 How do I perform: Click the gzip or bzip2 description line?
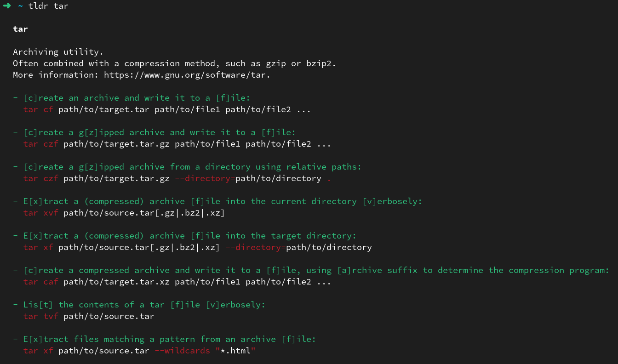coord(174,63)
